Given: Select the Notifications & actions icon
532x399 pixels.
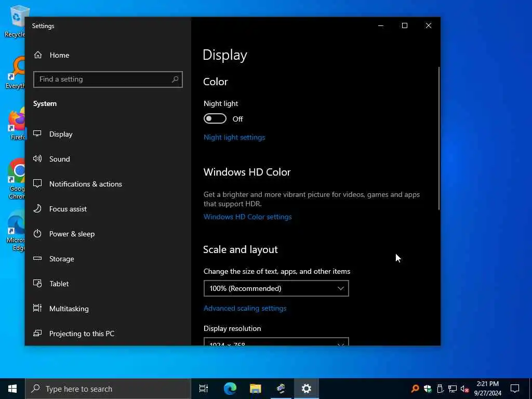Looking at the screenshot, I should tap(37, 183).
